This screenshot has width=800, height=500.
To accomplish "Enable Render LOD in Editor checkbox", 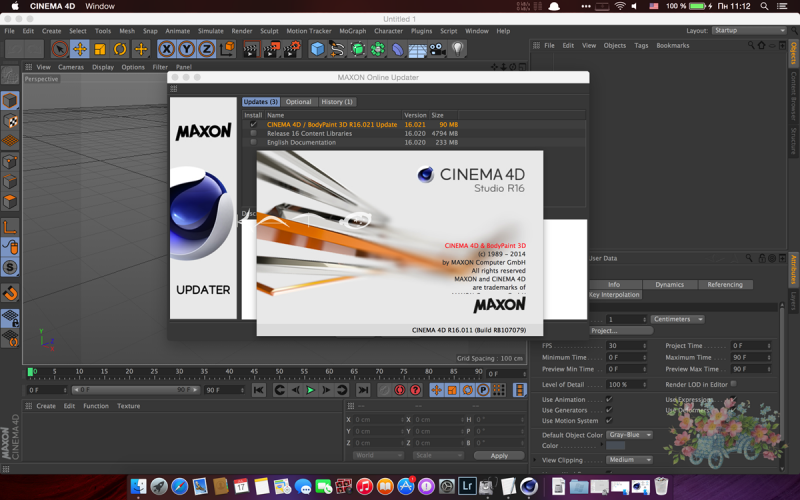I will (x=735, y=384).
